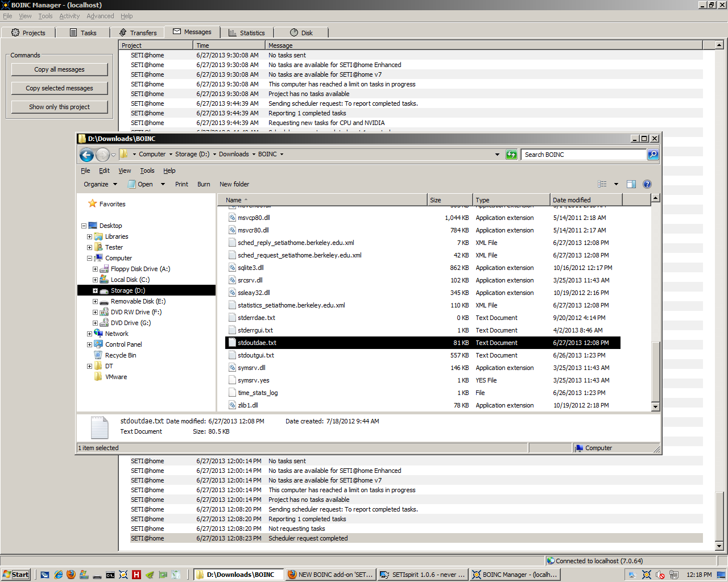This screenshot has height=582, width=728.
Task: Click Explorer file list scroll up arrow
Action: pyautogui.click(x=655, y=198)
